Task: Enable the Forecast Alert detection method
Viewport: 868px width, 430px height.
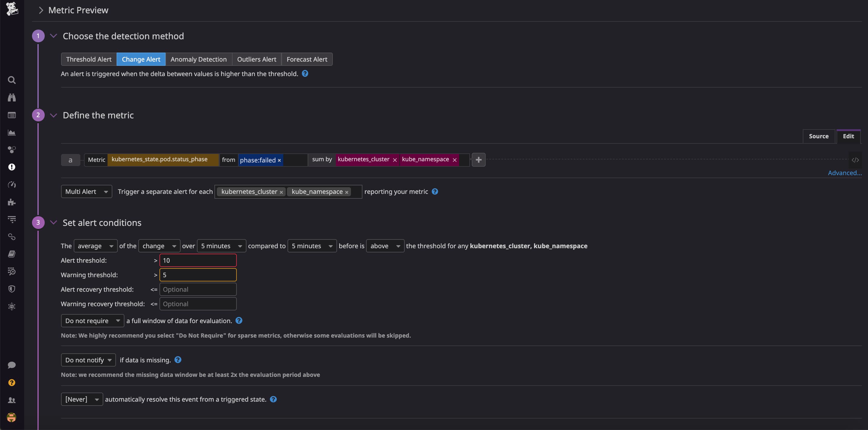Action: (x=307, y=59)
